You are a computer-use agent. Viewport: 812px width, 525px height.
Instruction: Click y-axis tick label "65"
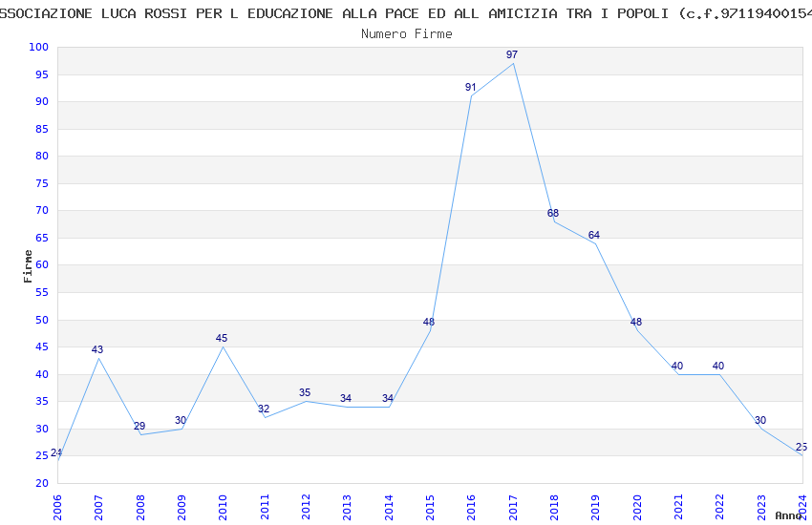pyautogui.click(x=42, y=238)
